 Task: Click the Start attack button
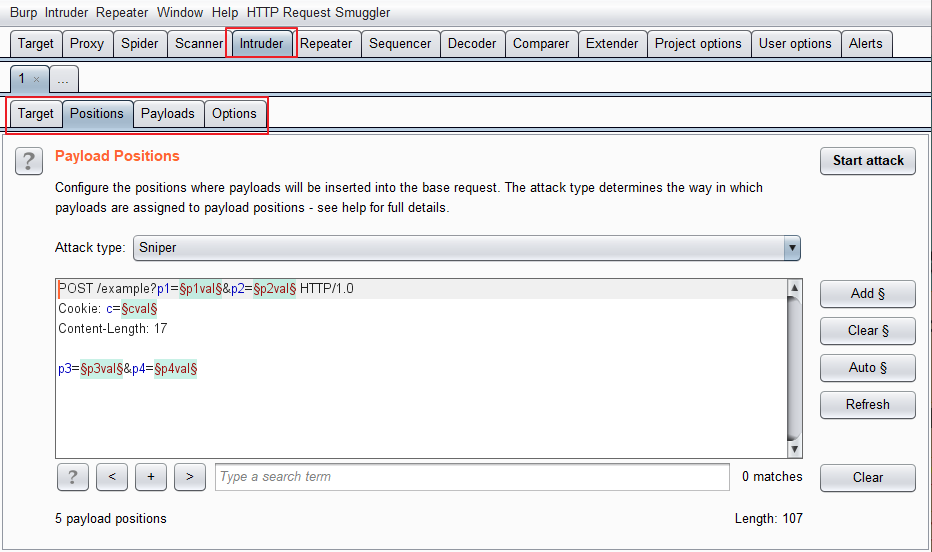coord(868,160)
